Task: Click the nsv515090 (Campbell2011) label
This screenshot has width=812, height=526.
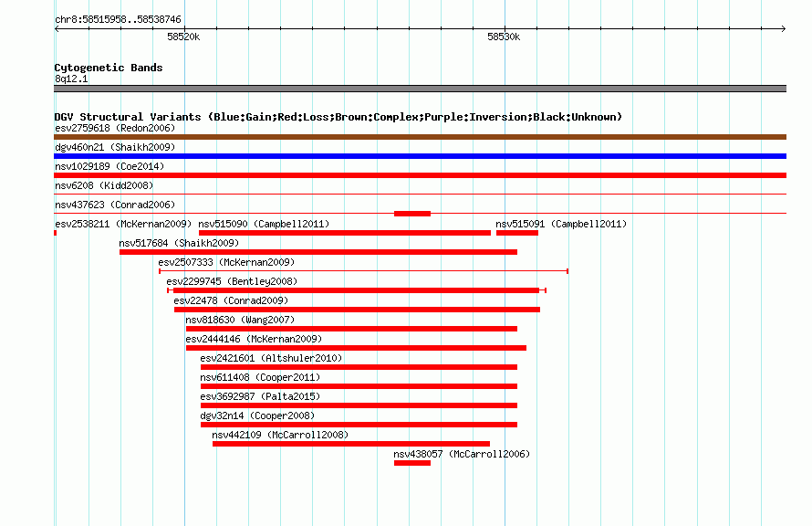Action: click(x=264, y=224)
